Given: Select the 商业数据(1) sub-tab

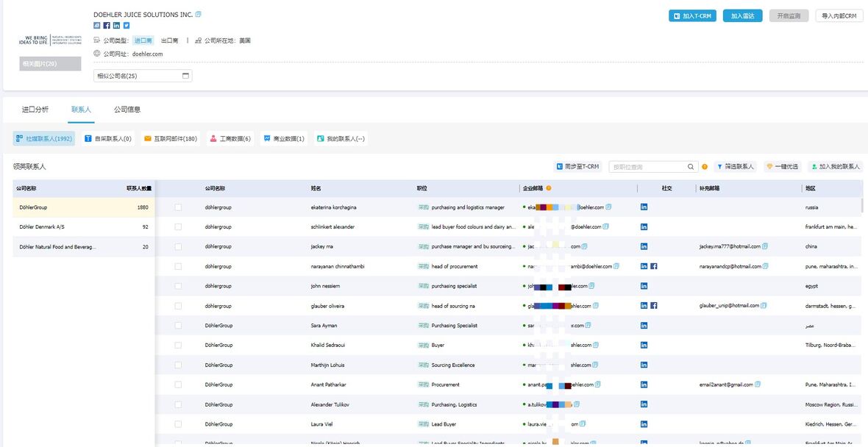Looking at the screenshot, I should tap(284, 139).
